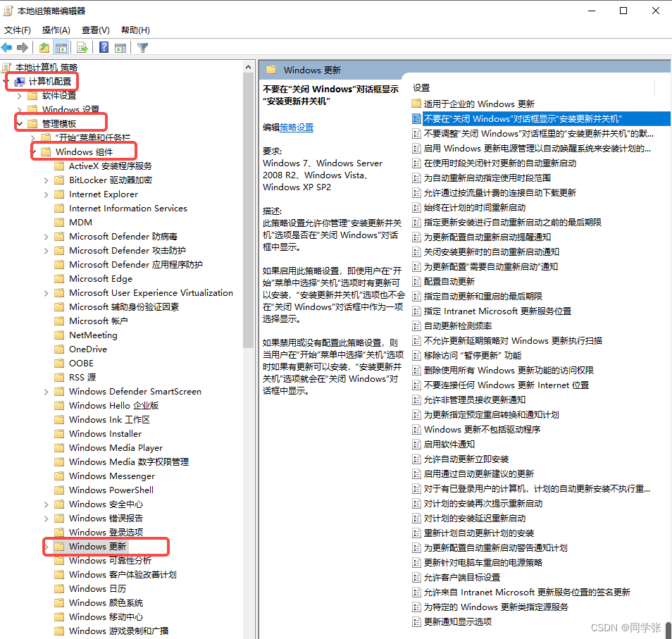Expand the Internet Explorer tree node
The height and width of the screenshot is (639, 672).
tap(46, 194)
